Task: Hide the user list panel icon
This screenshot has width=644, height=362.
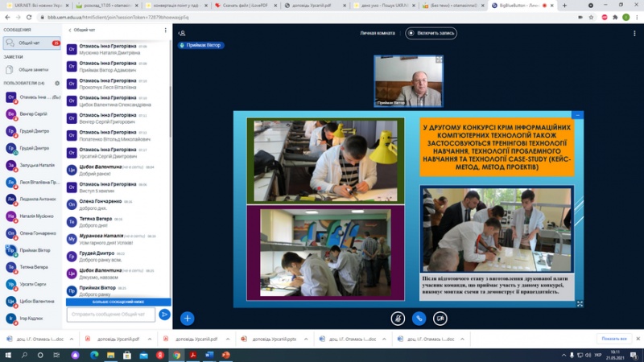Action: coord(183,33)
